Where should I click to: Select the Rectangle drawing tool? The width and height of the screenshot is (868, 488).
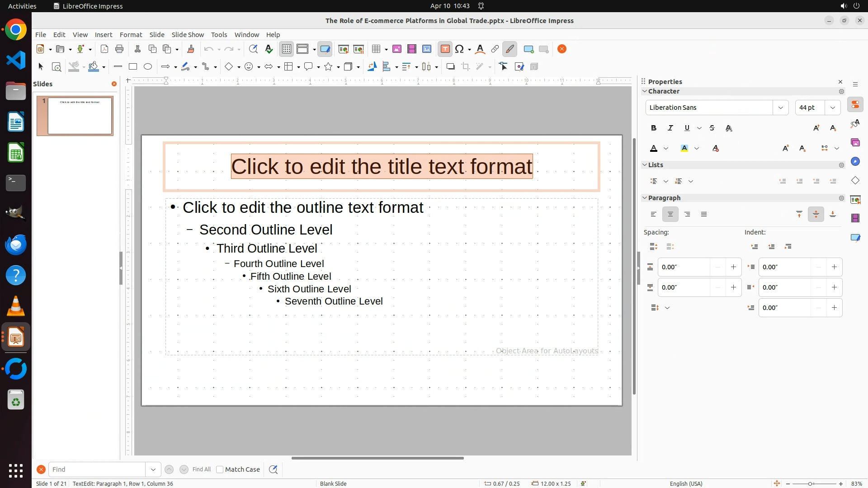[133, 67]
